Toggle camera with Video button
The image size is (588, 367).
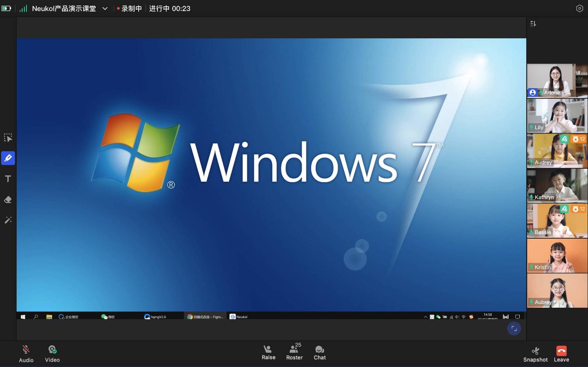point(52,354)
